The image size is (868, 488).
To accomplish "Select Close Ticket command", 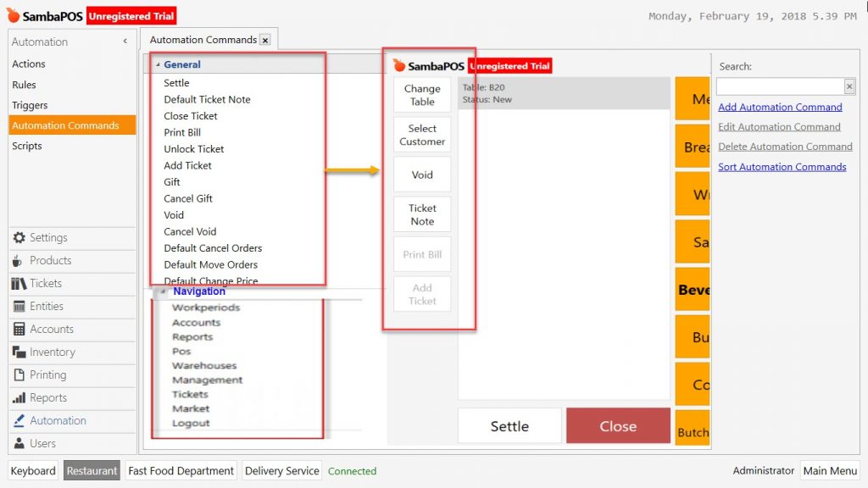I will [x=191, y=116].
